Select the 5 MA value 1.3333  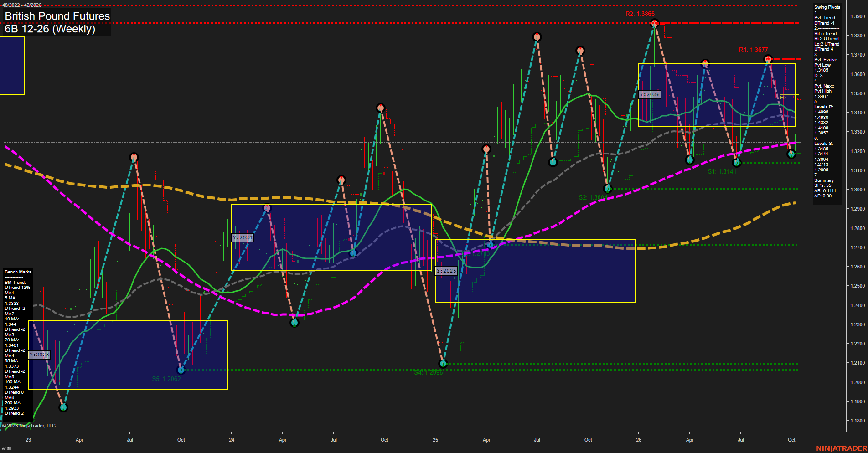[x=12, y=304]
